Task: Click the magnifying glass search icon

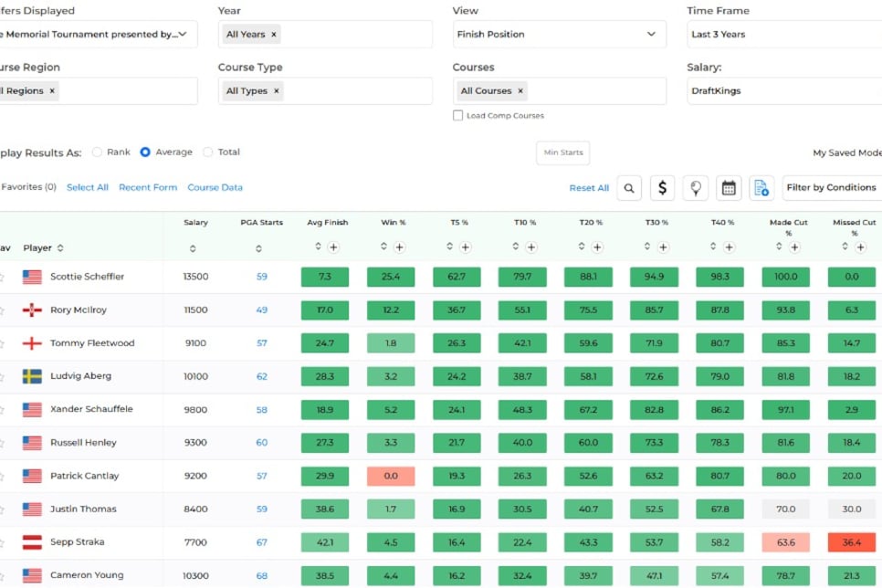Action: [x=629, y=188]
